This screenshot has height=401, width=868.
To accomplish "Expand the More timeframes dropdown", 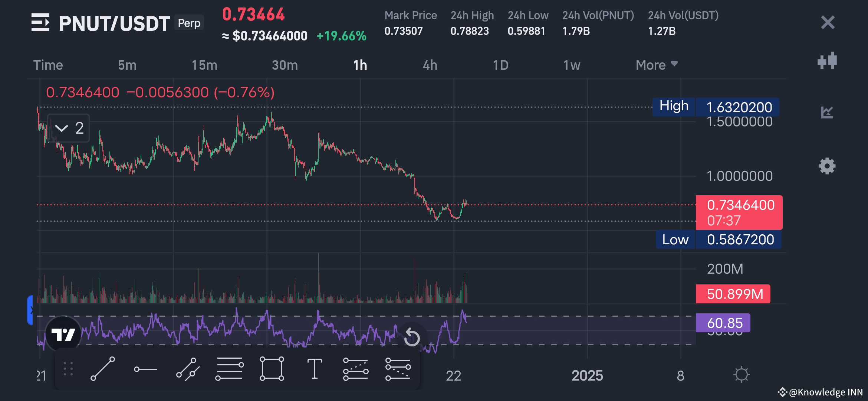I will click(x=657, y=65).
